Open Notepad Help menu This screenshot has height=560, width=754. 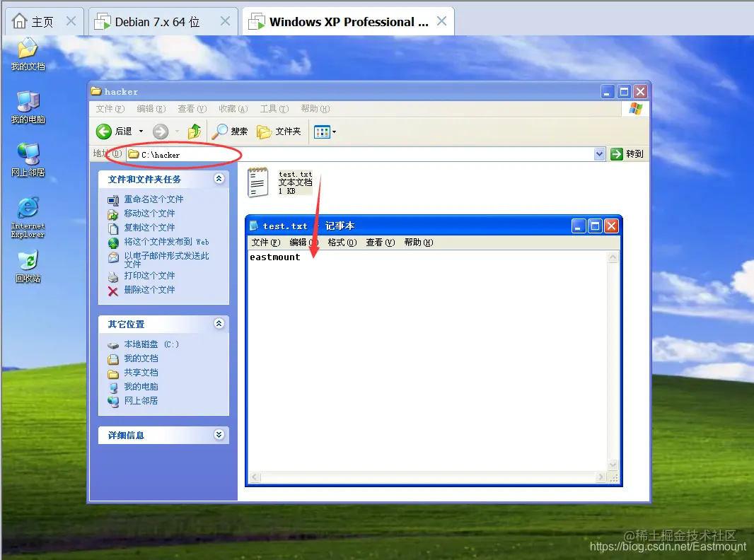click(x=418, y=243)
